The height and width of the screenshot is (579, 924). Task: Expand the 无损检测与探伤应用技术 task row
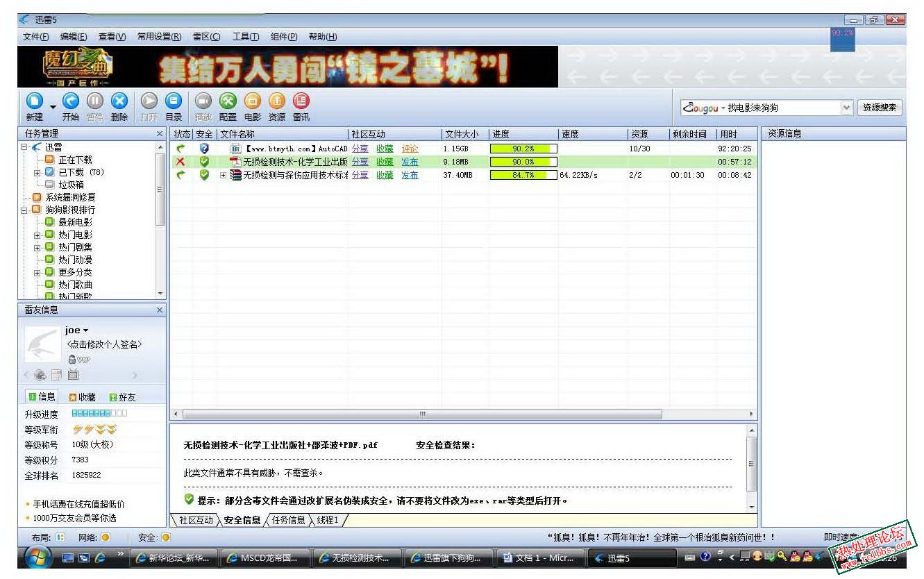224,175
